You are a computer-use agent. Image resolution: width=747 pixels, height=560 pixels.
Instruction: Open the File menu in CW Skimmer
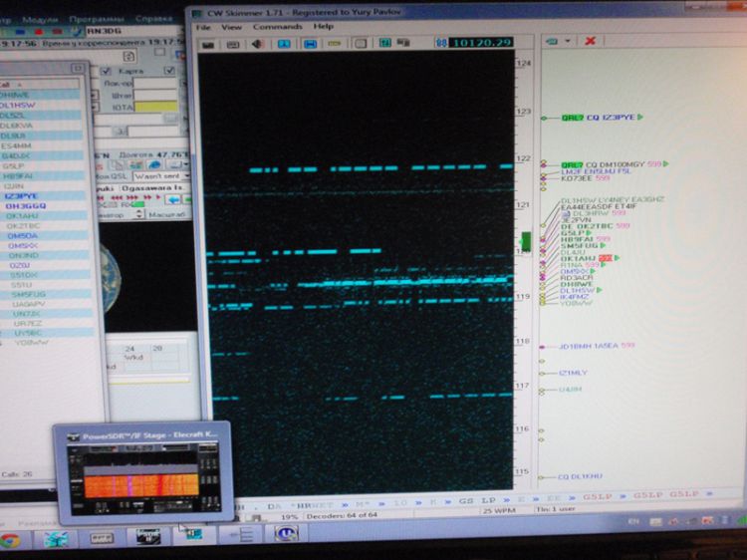203,27
